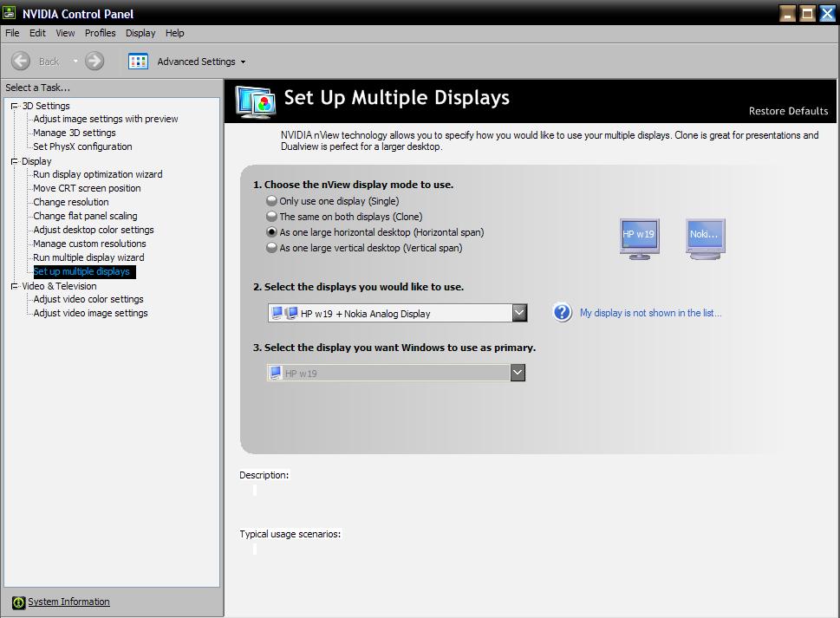Select Adjust video image settings
840x618 pixels.
click(x=90, y=313)
